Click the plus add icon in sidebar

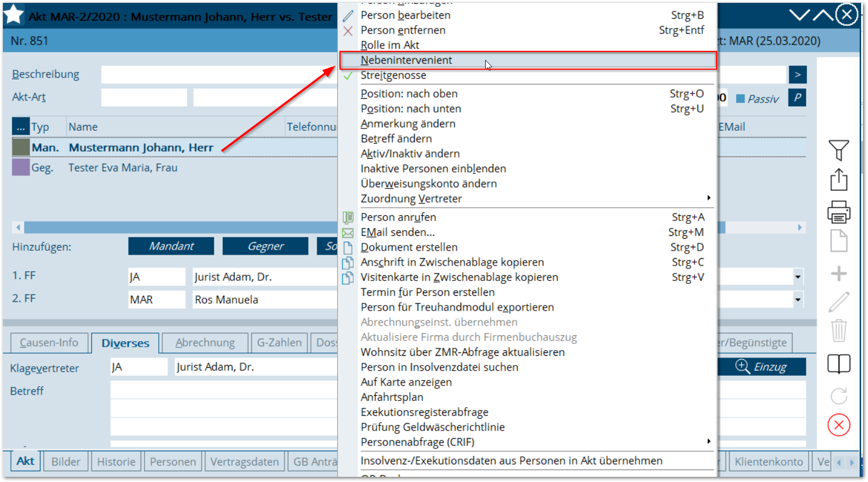click(x=838, y=274)
